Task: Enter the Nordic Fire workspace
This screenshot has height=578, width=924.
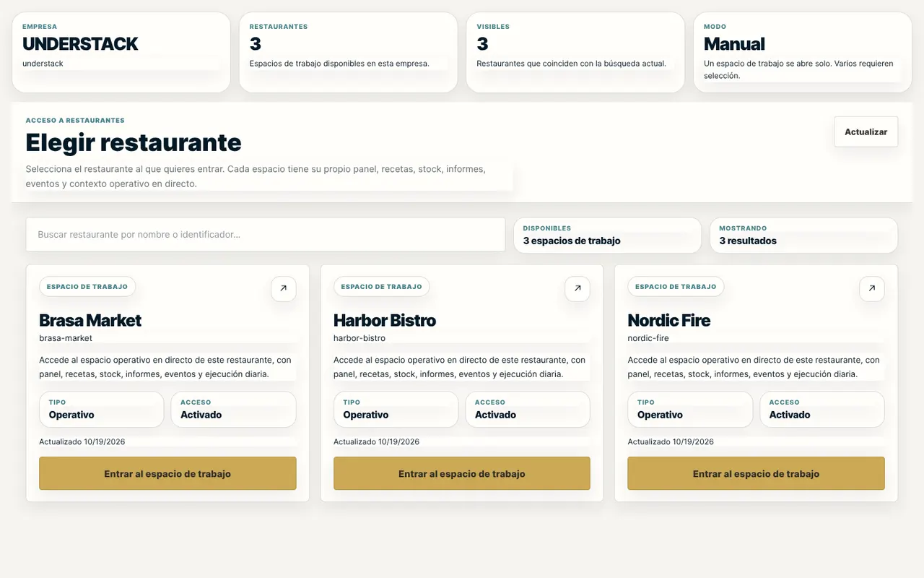Action: coord(757,473)
